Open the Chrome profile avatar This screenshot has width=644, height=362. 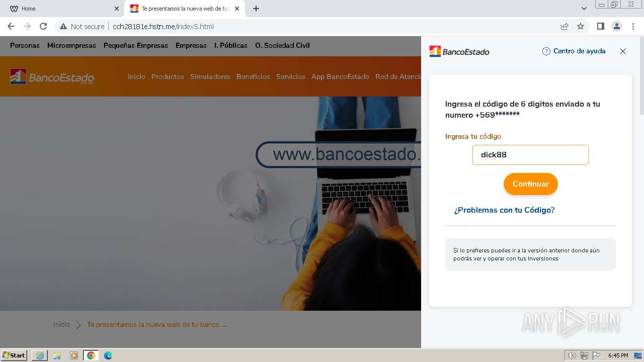point(617,26)
